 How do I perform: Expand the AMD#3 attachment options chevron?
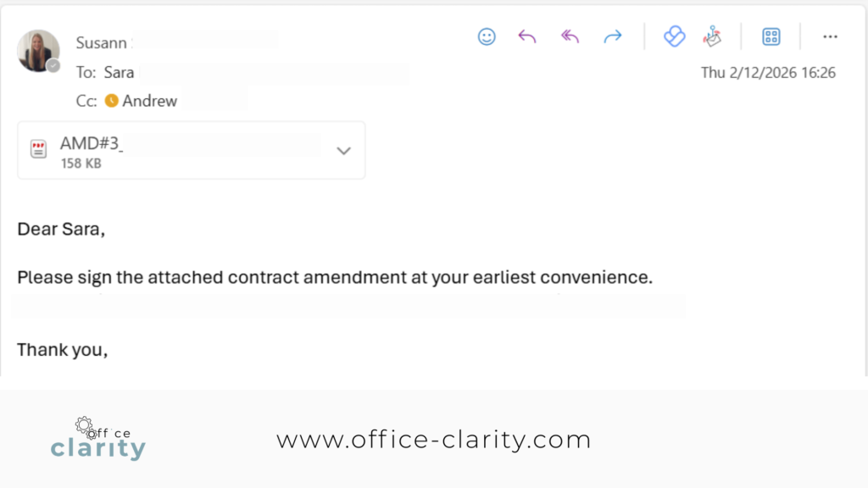tap(343, 151)
